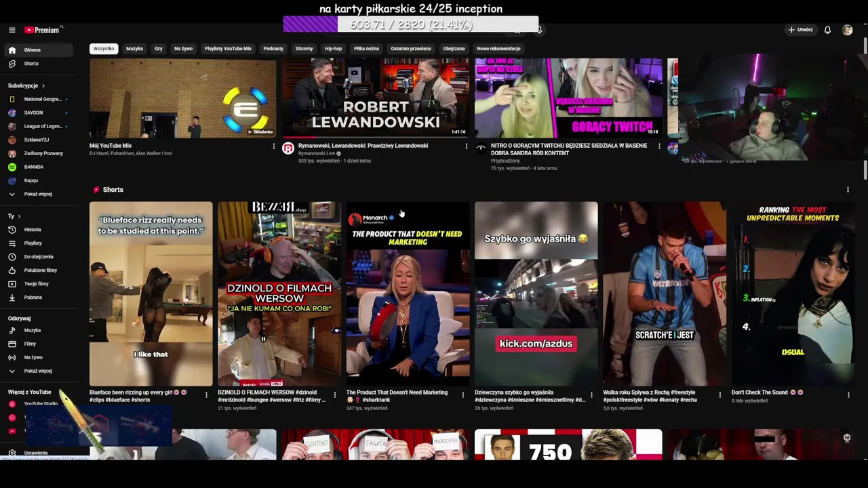The width and height of the screenshot is (868, 488).
Task: Open BANNDA subscription channel
Action: 40,167
